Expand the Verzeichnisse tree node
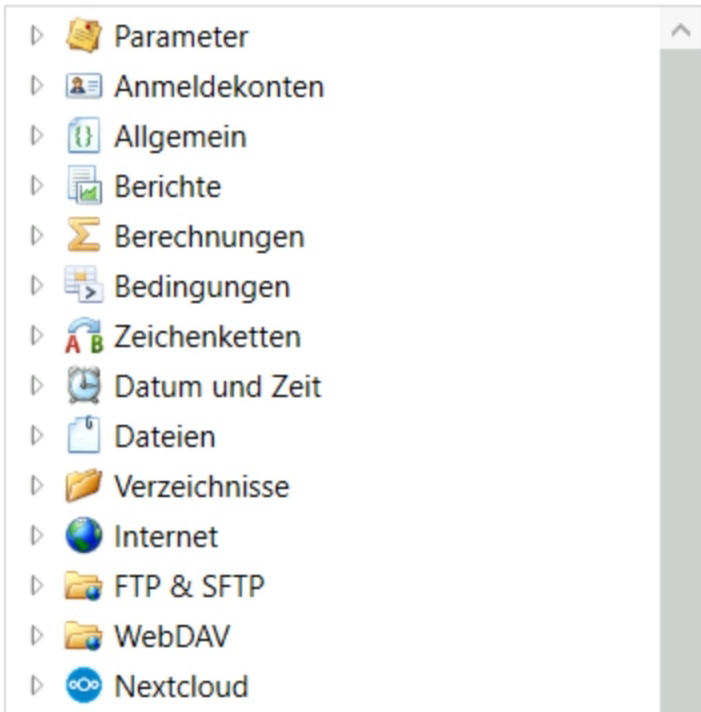 click(x=38, y=487)
